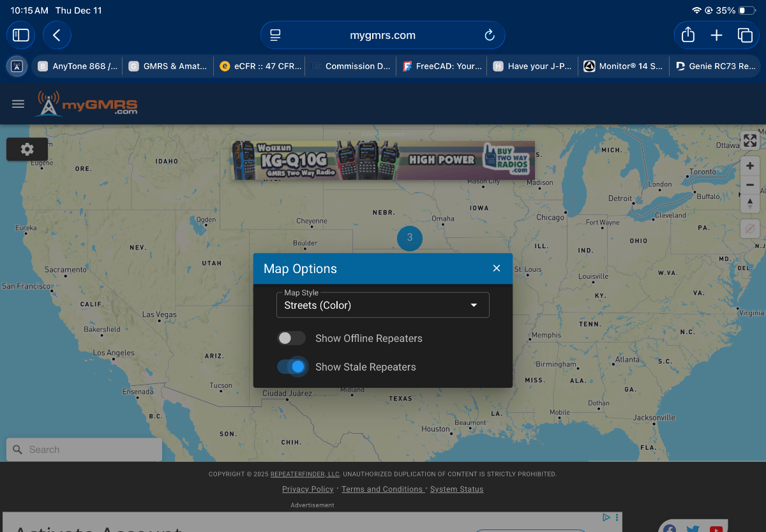Open the myGMRS hamburger menu

click(18, 104)
